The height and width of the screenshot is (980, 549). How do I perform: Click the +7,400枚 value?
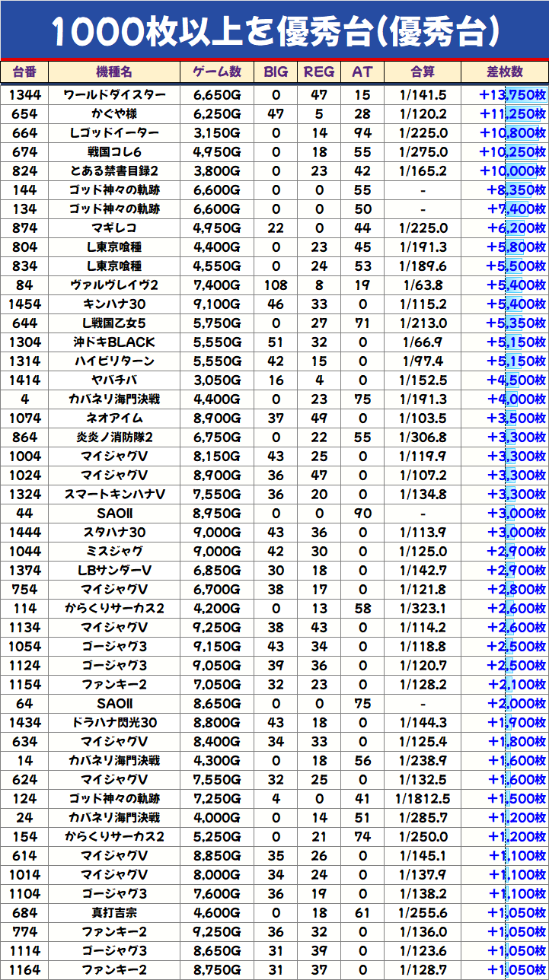tap(516, 209)
